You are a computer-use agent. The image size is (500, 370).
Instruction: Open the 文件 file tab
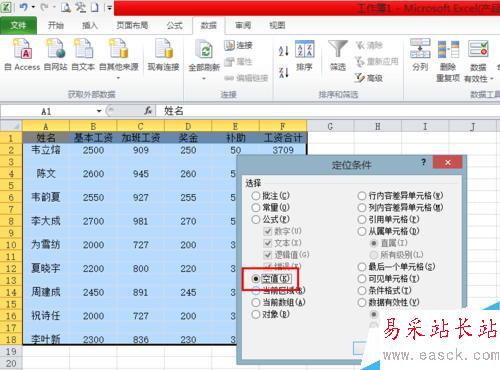pos(18,25)
